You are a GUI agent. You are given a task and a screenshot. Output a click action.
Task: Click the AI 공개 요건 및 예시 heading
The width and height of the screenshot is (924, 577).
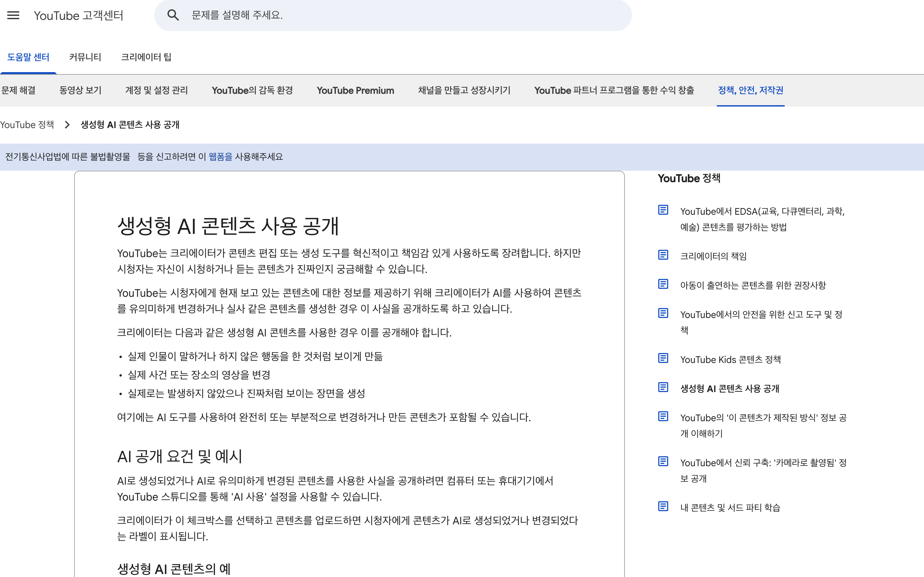[x=180, y=457]
